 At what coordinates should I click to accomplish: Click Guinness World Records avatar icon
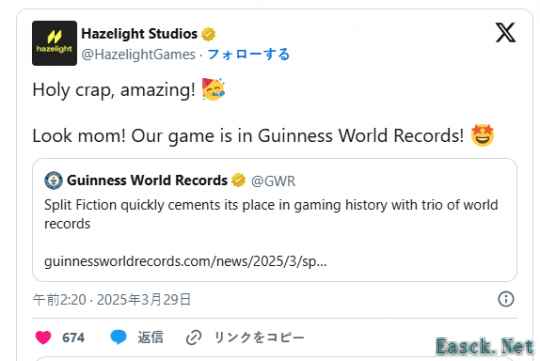coord(53,180)
